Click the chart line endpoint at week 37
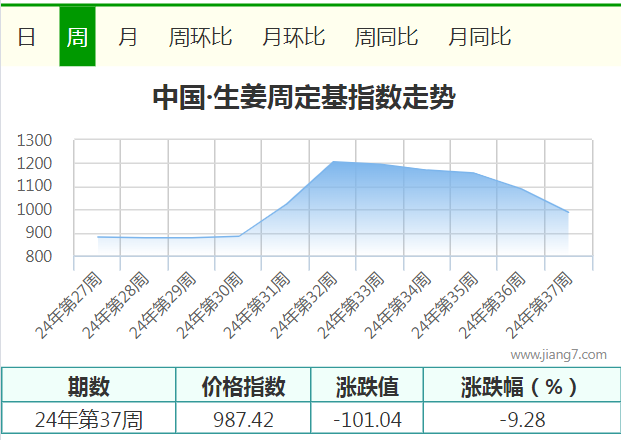 569,213
